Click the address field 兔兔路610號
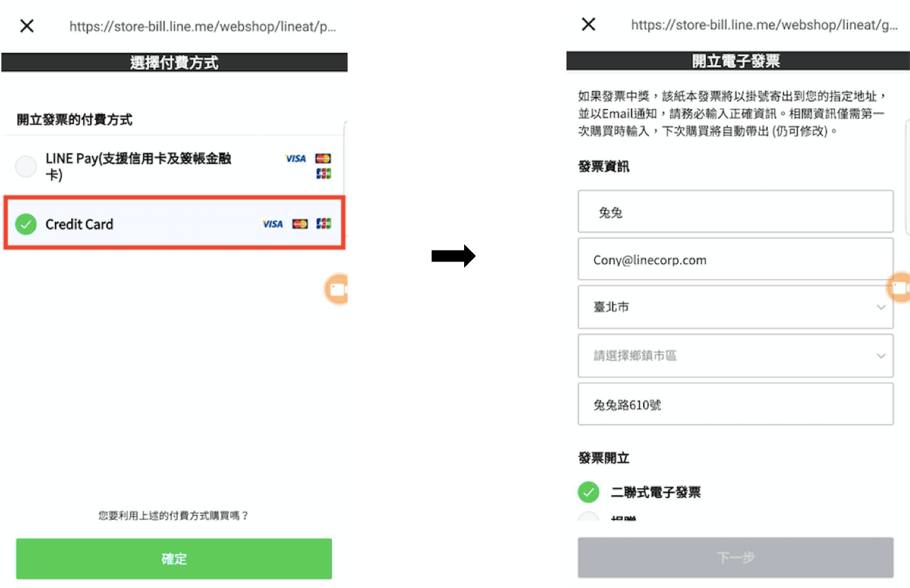This screenshot has width=910, height=588. 735,404
